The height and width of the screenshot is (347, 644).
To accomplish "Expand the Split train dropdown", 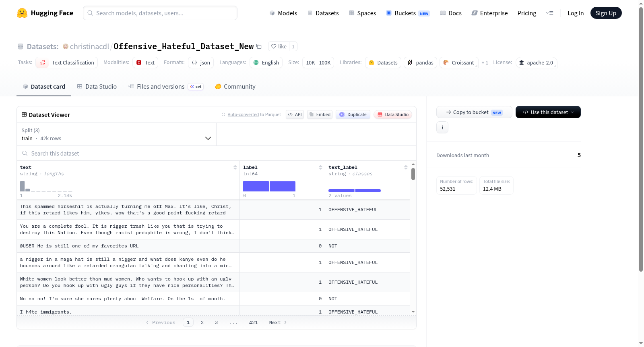I will (117, 134).
